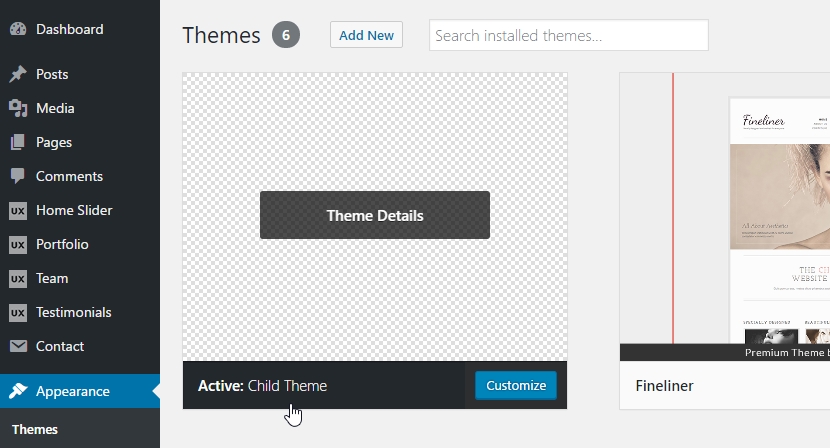Click the Media icon in sidebar
The image size is (830, 448).
pos(18,108)
